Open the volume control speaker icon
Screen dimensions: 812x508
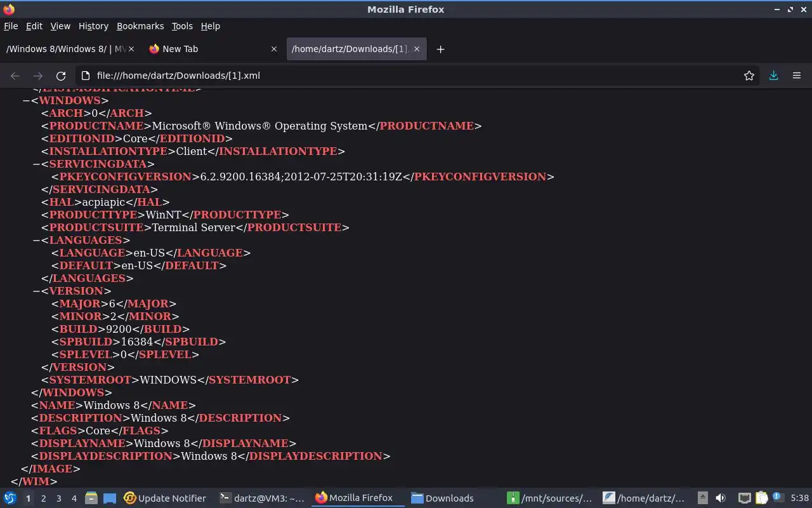(721, 498)
